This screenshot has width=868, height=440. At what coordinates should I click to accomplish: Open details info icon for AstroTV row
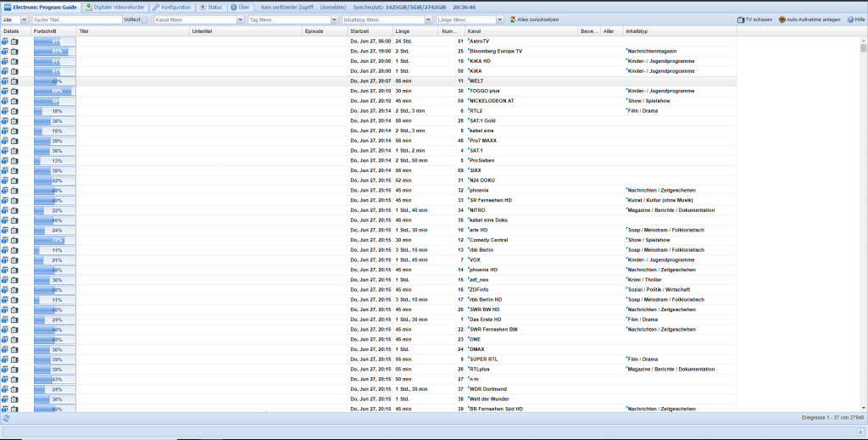pos(6,41)
